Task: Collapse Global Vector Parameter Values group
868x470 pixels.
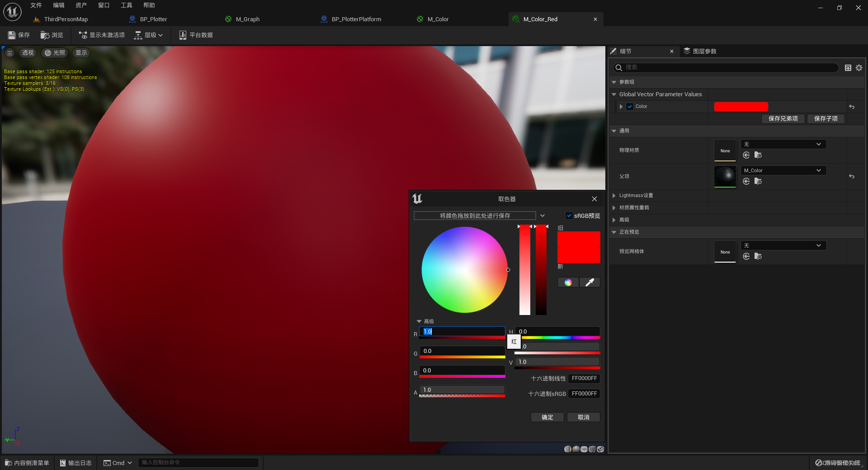Action: pyautogui.click(x=614, y=94)
